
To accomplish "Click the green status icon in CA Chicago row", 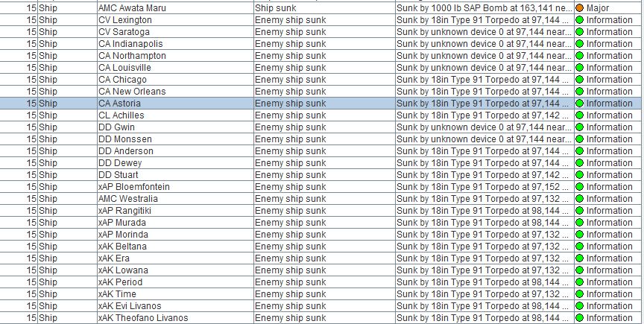I will coord(579,79).
